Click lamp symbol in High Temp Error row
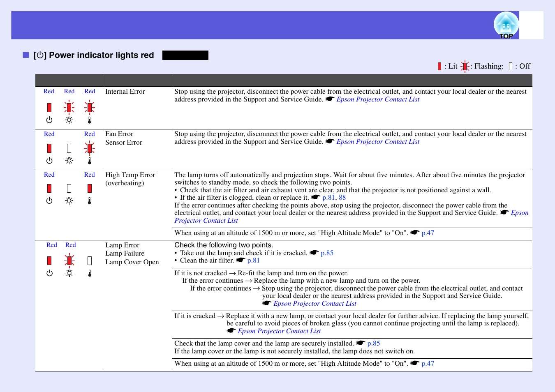The image size is (555, 392). [x=69, y=201]
